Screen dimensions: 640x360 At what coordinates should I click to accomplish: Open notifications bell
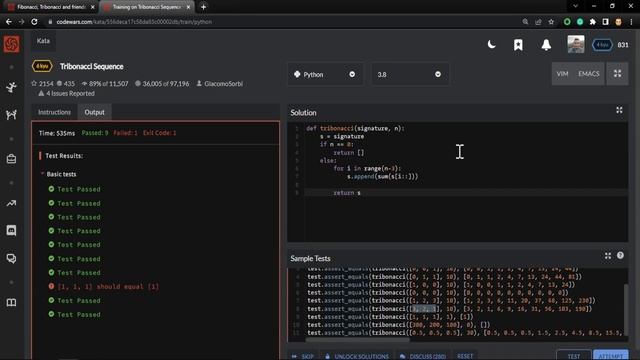pos(546,44)
